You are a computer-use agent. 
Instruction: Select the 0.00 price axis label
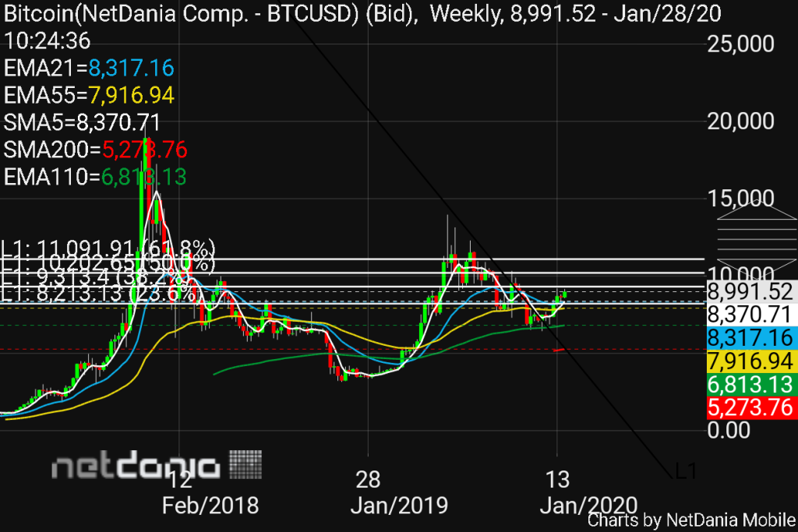(729, 430)
